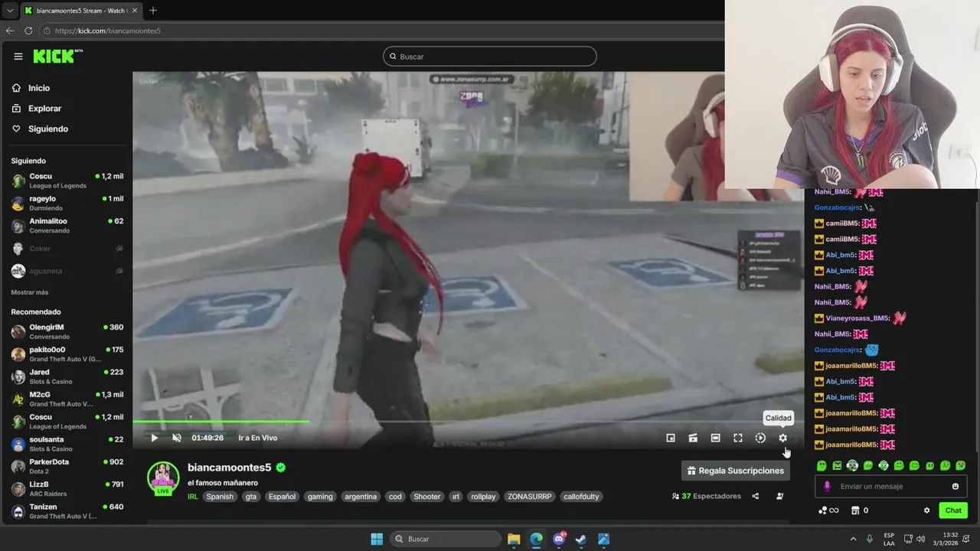The width and height of the screenshot is (980, 551).
Task: Click Regala Suscripciones button
Action: [x=736, y=471]
